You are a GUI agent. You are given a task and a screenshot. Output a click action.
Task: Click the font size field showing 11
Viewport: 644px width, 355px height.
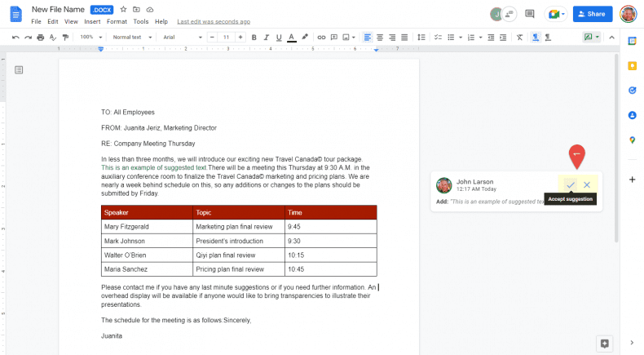tap(225, 38)
